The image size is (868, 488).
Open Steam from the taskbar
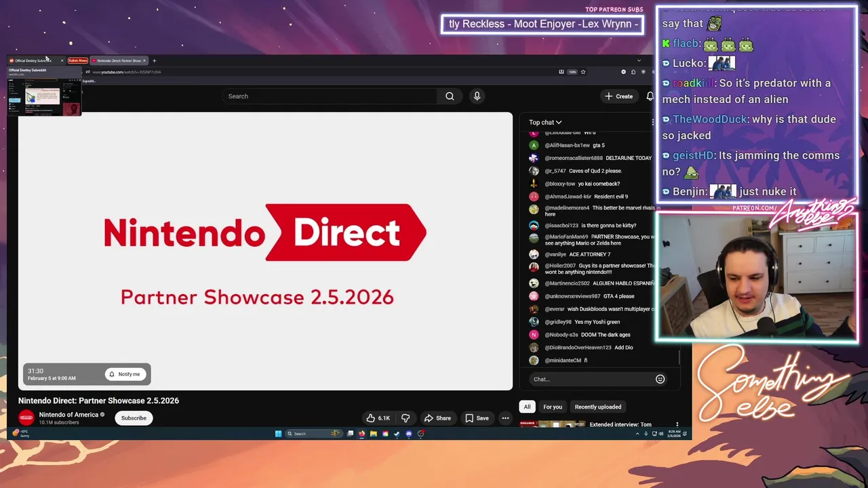397,434
